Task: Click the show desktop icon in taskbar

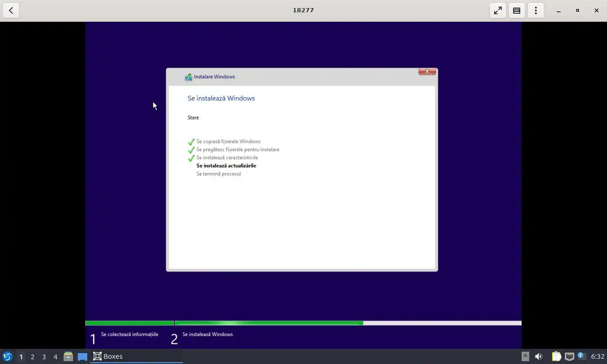Action: click(x=83, y=356)
